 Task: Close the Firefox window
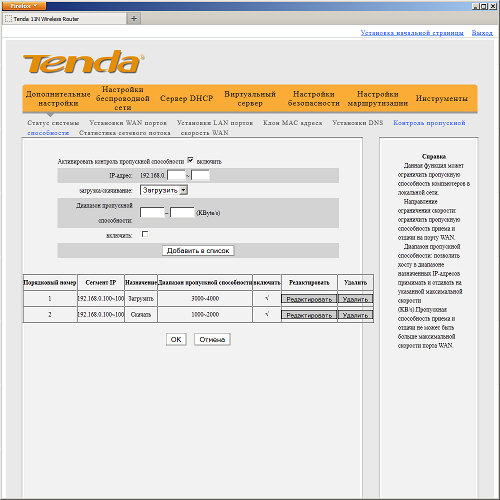(x=493, y=6)
